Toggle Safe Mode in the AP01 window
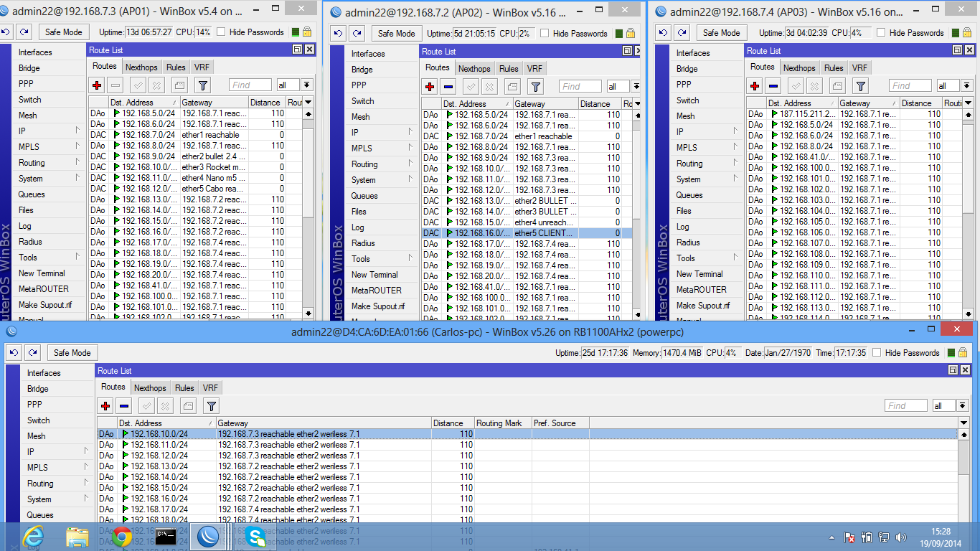Image resolution: width=980 pixels, height=551 pixels. (63, 32)
